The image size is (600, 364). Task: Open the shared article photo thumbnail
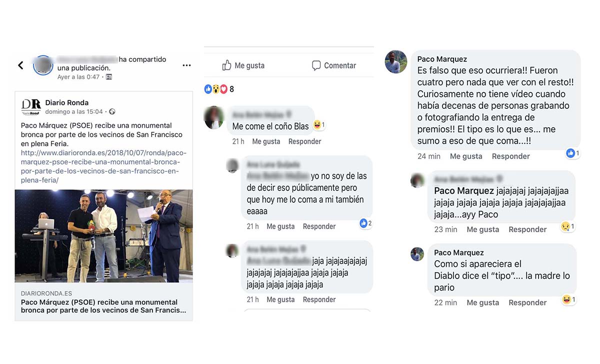point(104,236)
